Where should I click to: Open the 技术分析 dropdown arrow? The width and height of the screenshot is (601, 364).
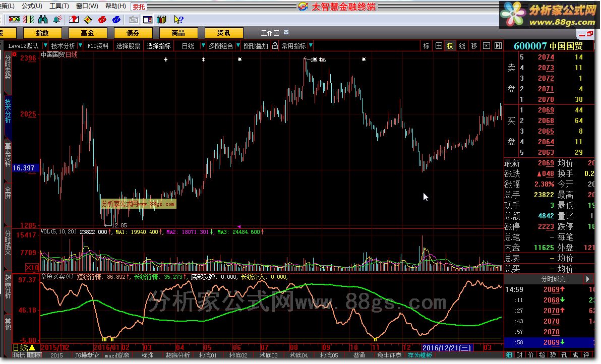[80, 45]
